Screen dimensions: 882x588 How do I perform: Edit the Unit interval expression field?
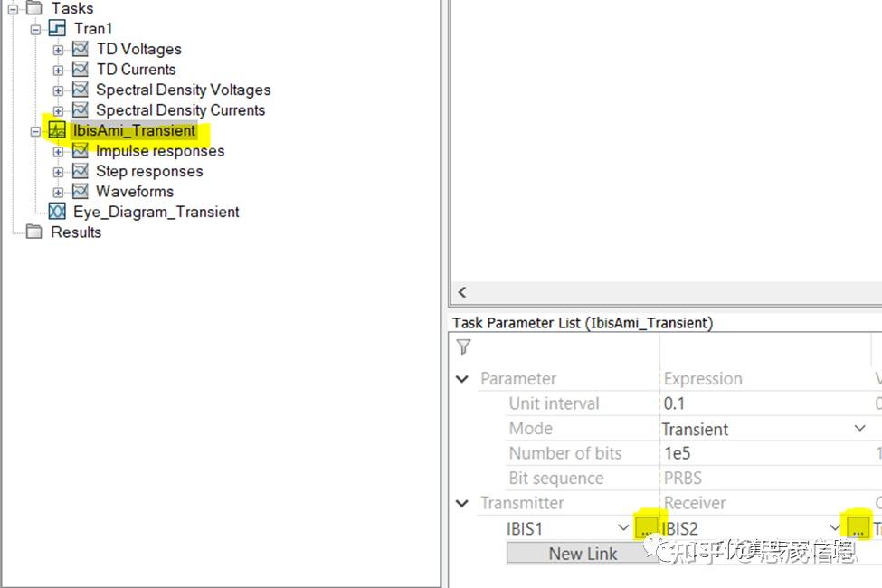765,403
